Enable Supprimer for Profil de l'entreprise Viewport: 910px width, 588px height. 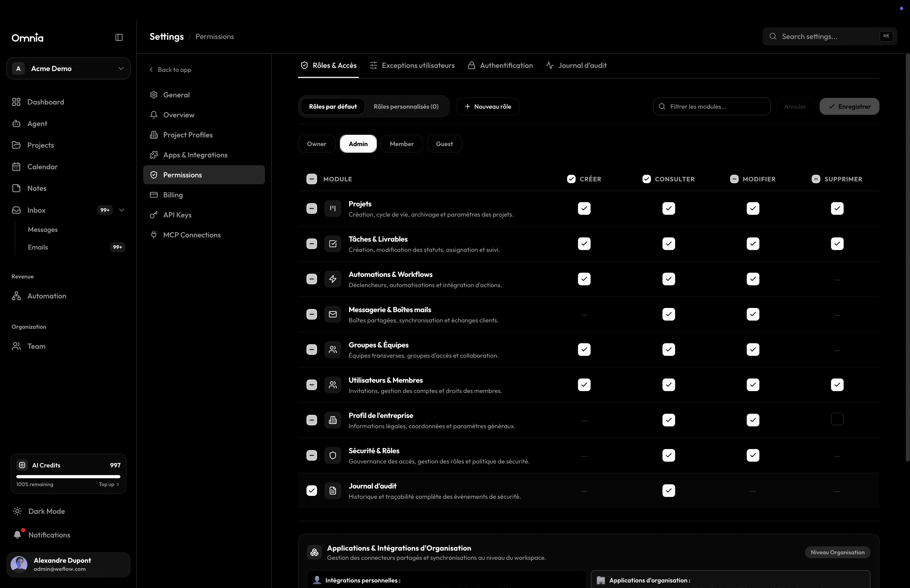click(837, 419)
